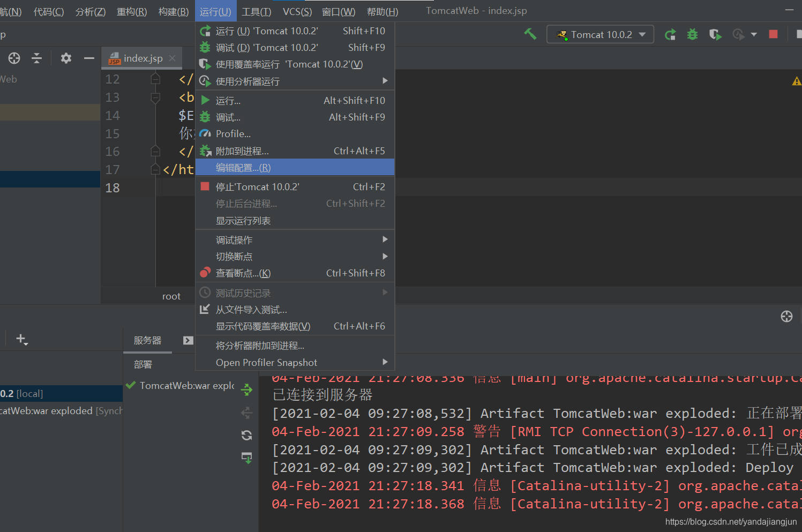The height and width of the screenshot is (532, 802).
Task: Select 调试 (D) 'Tomcat 10.0.2' menu entry
Action: click(x=295, y=48)
